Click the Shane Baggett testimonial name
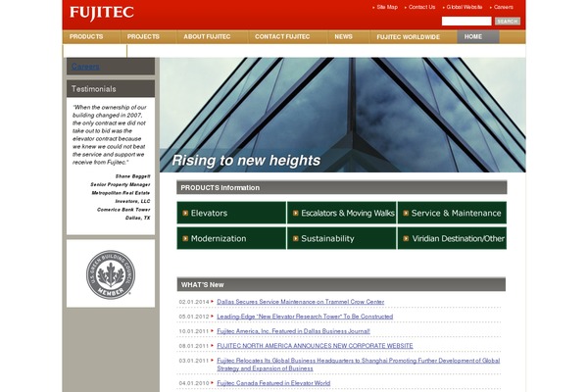The width and height of the screenshot is (588, 392). tap(132, 176)
